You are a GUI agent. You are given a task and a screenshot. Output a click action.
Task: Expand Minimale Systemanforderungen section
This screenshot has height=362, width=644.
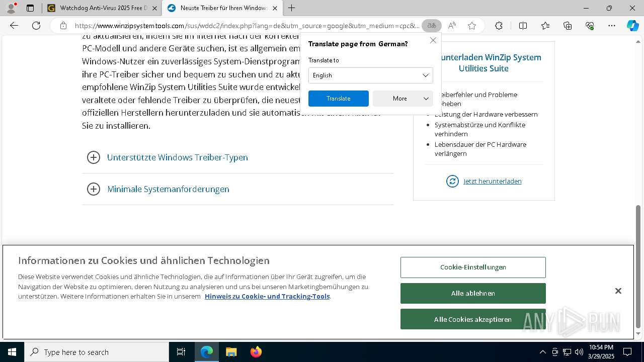(94, 189)
